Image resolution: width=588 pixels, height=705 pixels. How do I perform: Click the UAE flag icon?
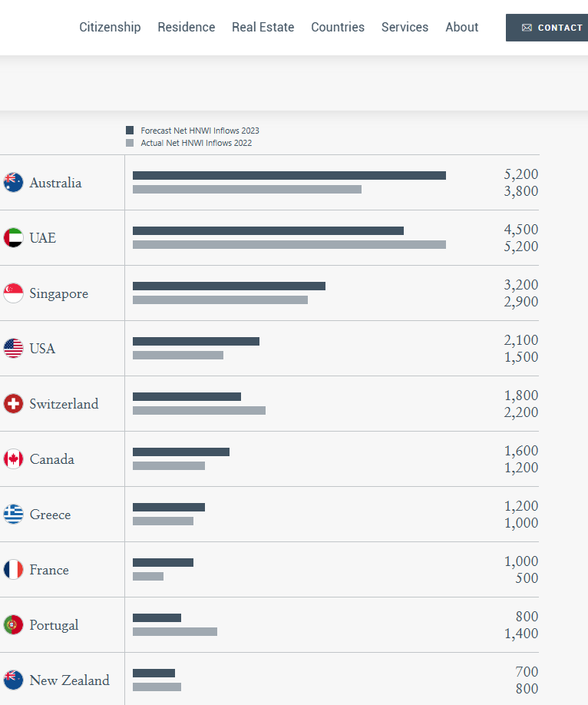pyautogui.click(x=13, y=238)
